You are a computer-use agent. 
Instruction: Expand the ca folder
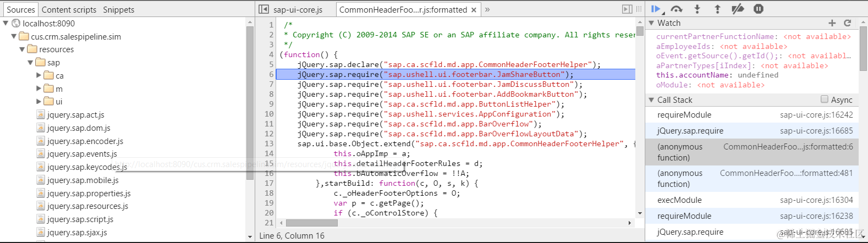pyautogui.click(x=39, y=75)
